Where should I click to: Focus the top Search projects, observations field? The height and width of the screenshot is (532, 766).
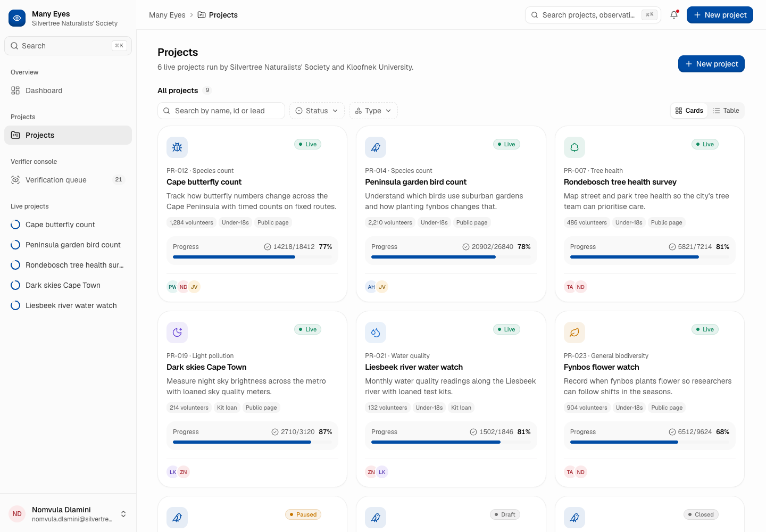click(x=593, y=15)
